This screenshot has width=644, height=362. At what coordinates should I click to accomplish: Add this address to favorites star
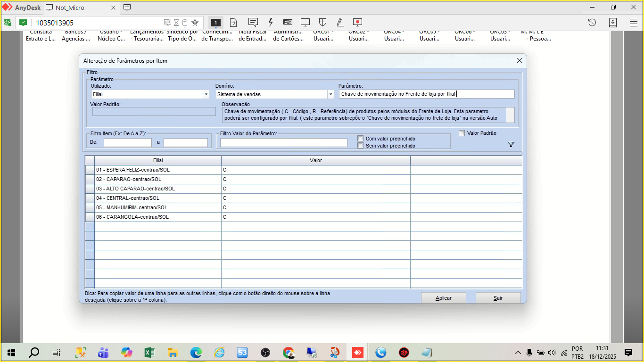point(195,23)
